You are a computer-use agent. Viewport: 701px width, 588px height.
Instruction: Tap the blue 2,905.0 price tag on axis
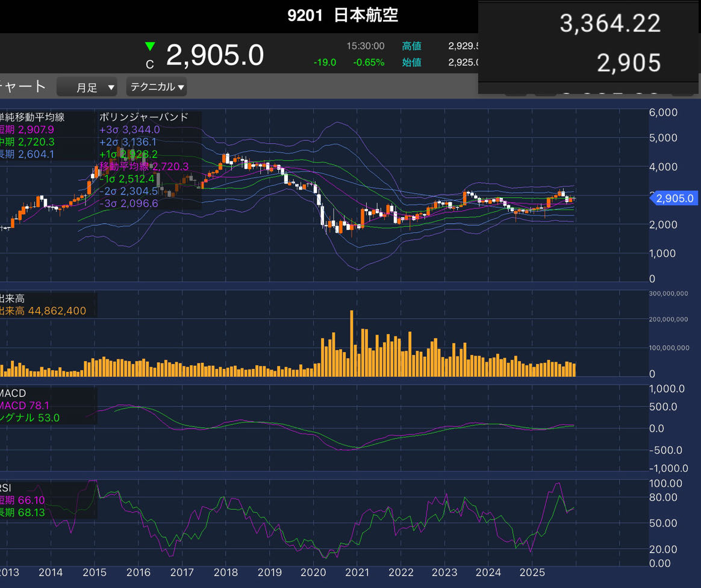click(x=674, y=198)
